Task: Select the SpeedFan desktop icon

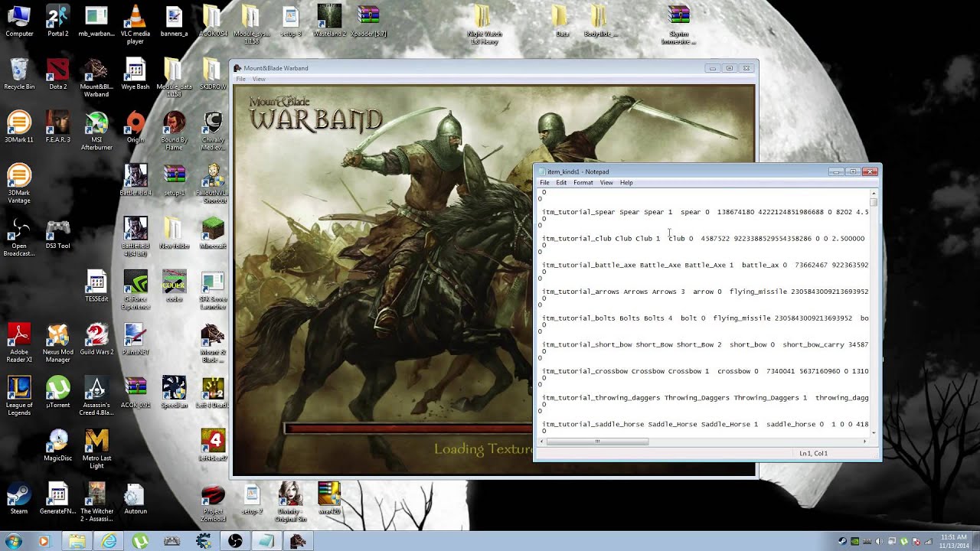Action: pyautogui.click(x=174, y=392)
